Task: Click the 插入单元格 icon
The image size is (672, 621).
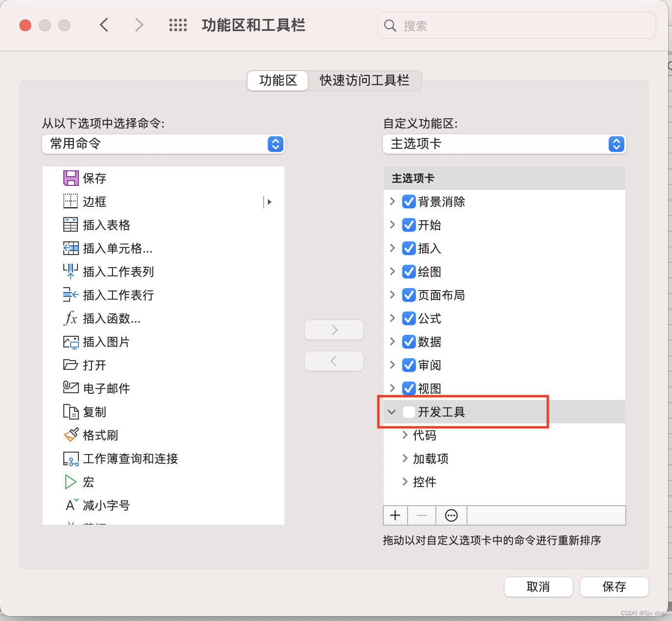Action: point(71,248)
